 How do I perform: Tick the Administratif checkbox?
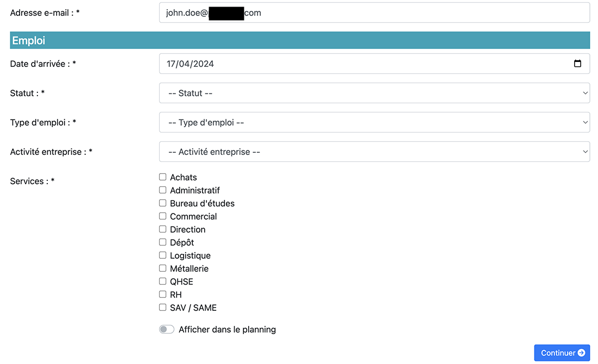(x=163, y=190)
